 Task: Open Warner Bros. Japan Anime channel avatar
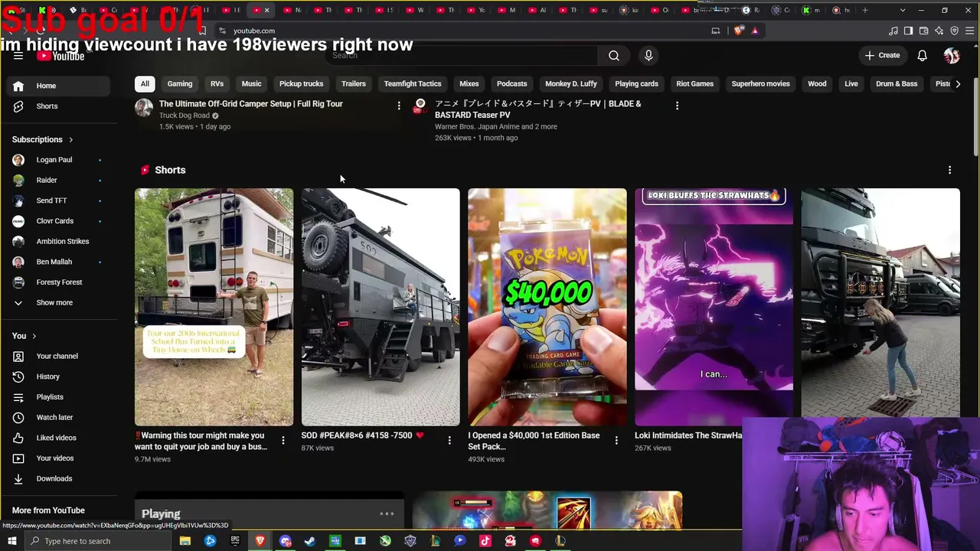tap(420, 106)
